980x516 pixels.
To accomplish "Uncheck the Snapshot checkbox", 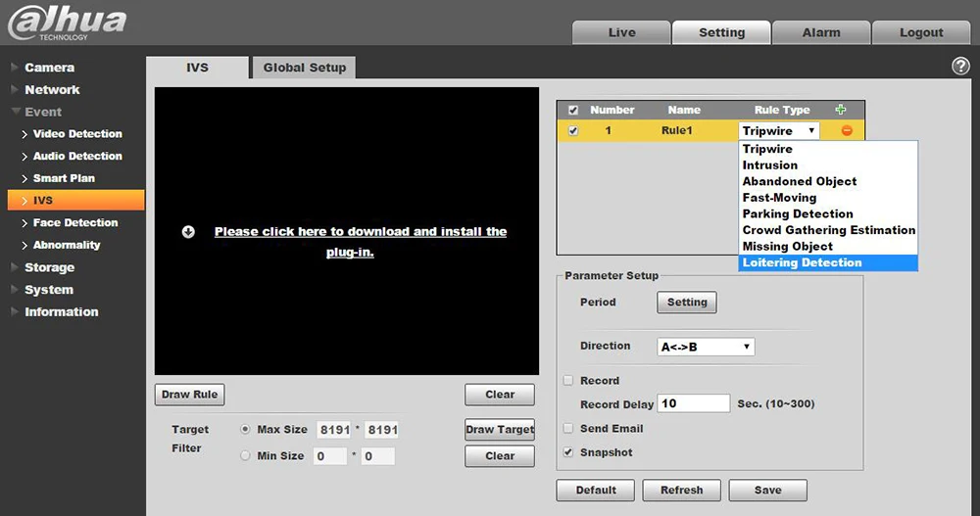I will 568,452.
